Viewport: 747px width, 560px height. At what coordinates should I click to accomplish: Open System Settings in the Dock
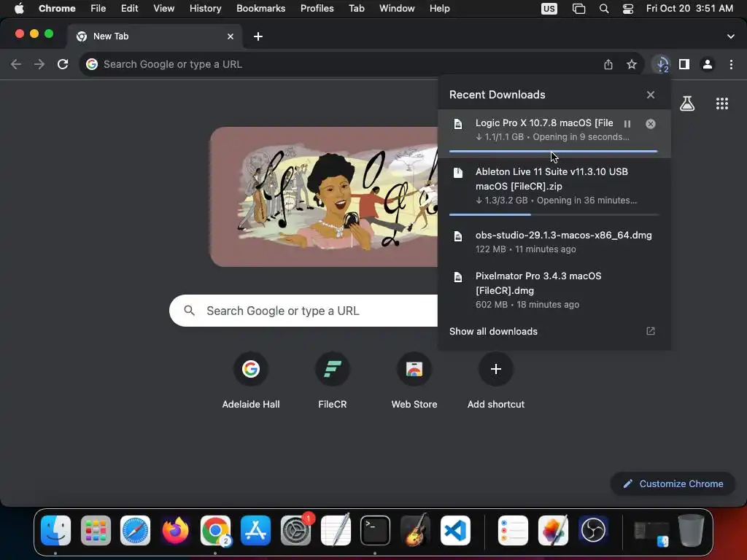click(296, 531)
